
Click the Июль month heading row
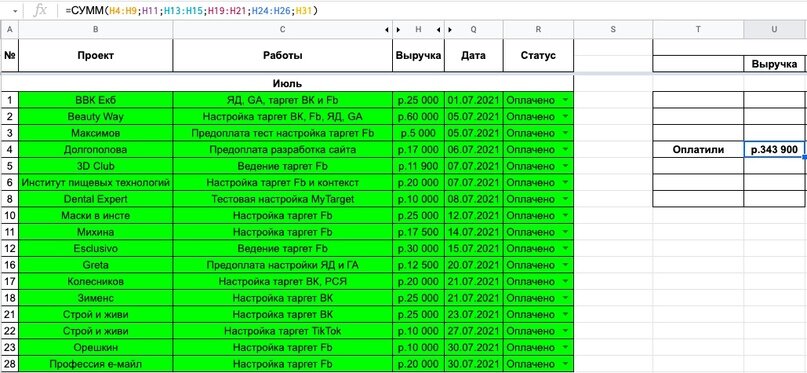(x=287, y=83)
